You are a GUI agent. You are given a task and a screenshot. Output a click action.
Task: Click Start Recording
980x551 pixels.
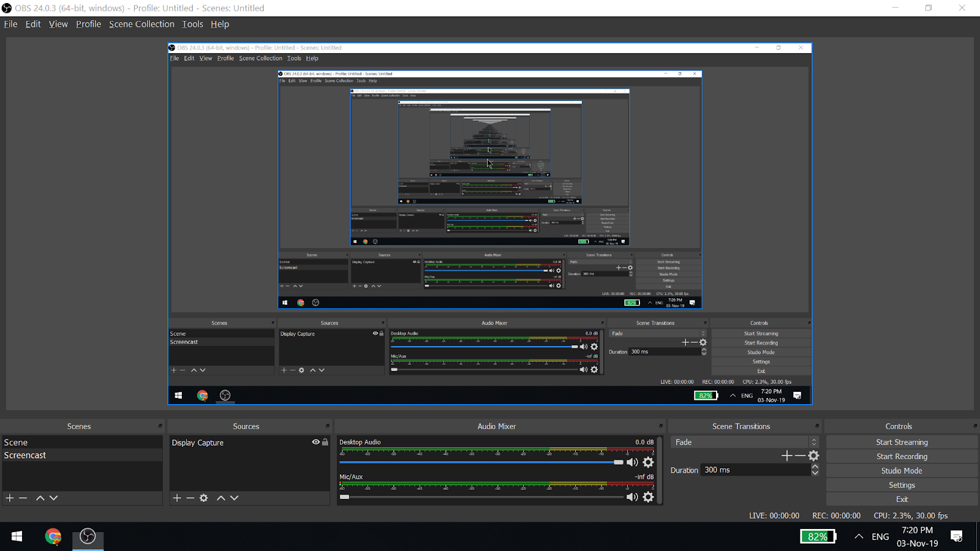pyautogui.click(x=902, y=457)
